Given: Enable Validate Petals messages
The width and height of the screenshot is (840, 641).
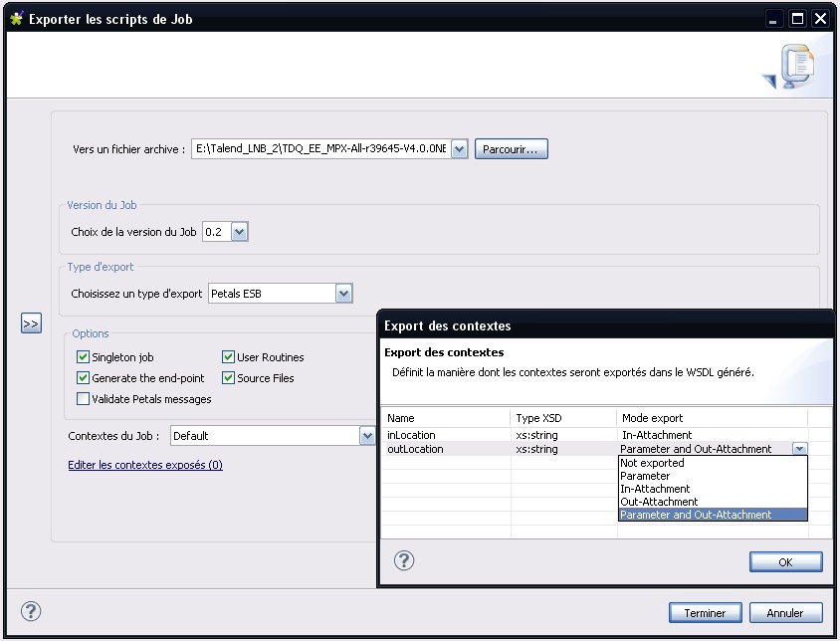Looking at the screenshot, I should click(x=84, y=399).
